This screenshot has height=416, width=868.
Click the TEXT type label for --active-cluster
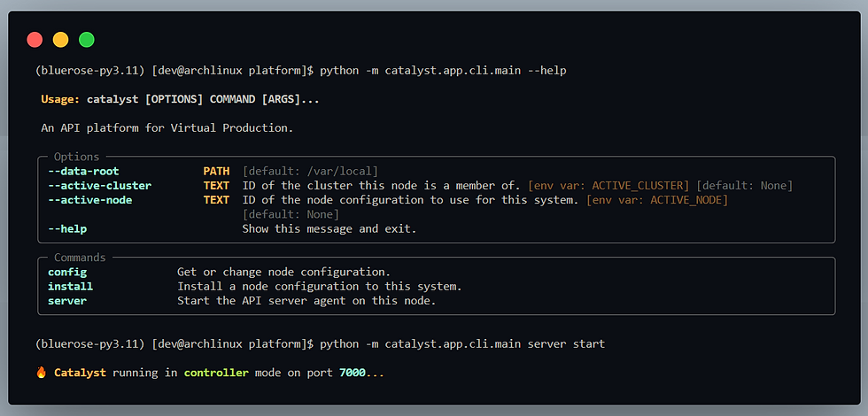pos(216,186)
